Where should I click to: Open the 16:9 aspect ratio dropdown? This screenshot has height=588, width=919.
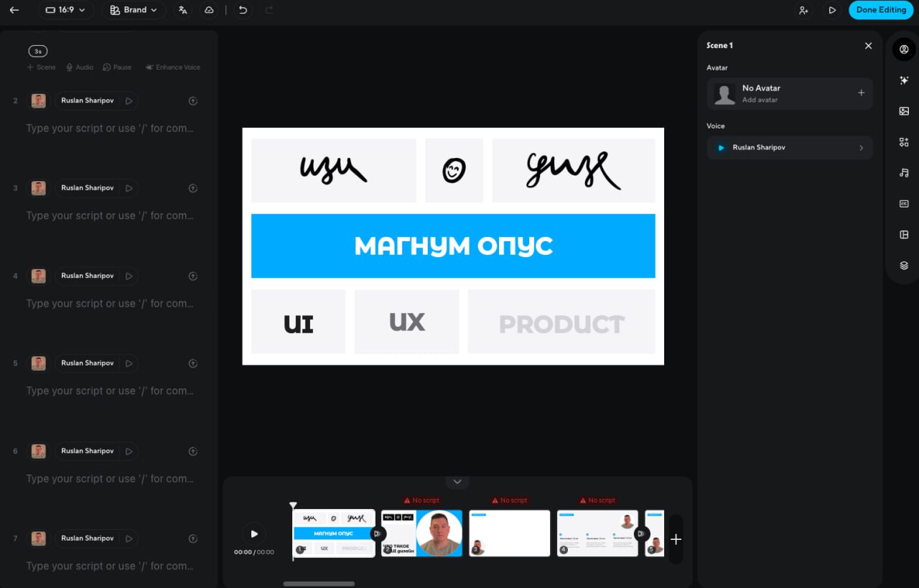[65, 10]
